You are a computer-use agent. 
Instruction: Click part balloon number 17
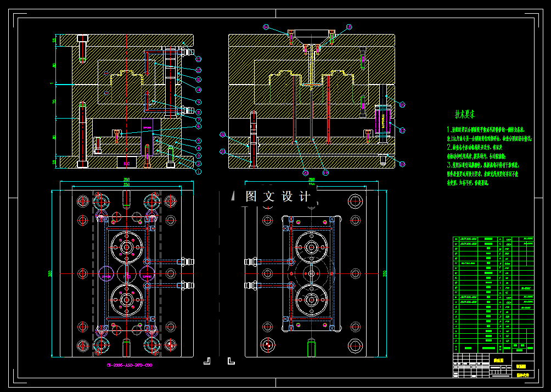click(402, 131)
